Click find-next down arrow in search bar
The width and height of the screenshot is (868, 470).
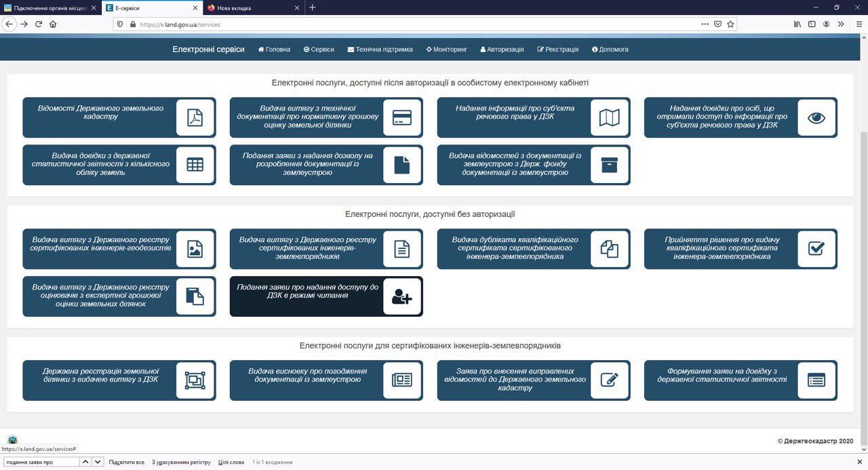coord(98,462)
